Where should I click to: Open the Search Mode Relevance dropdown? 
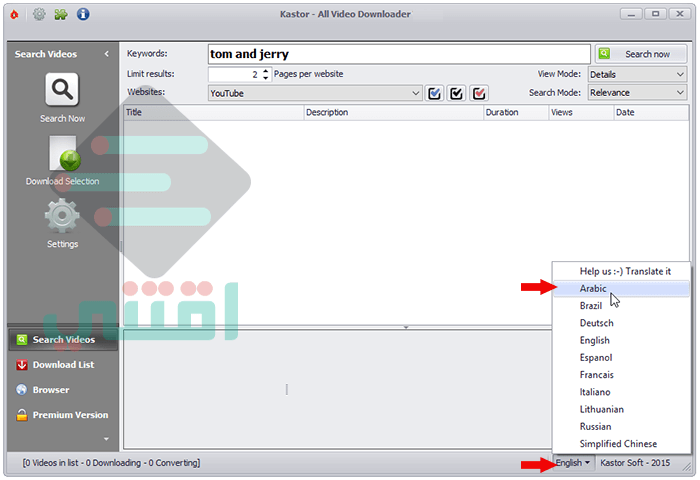coord(637,93)
